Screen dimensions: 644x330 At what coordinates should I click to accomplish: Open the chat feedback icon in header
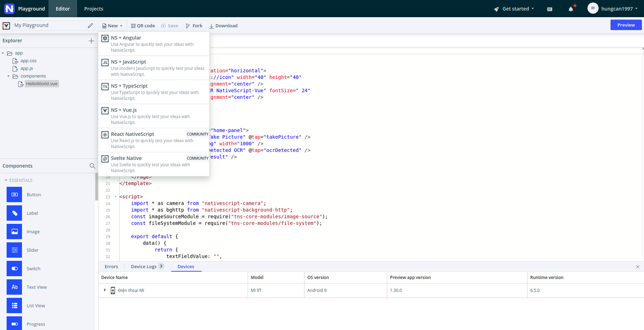click(550, 9)
